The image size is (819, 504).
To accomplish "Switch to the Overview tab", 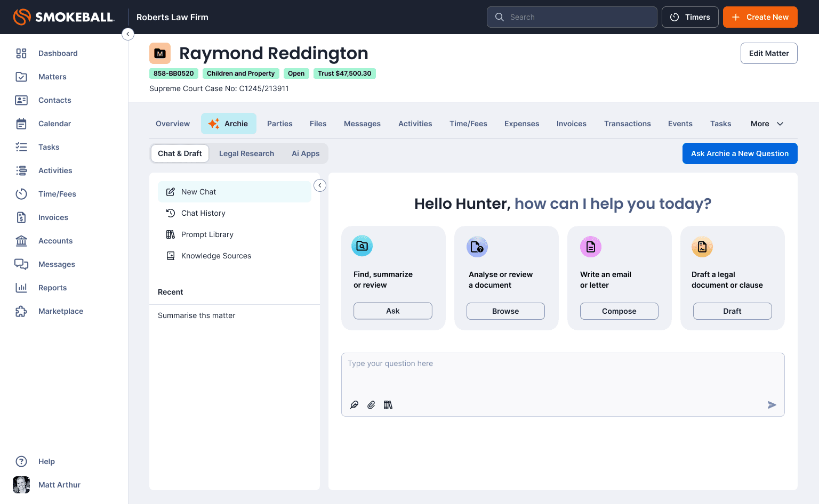I will pos(173,124).
